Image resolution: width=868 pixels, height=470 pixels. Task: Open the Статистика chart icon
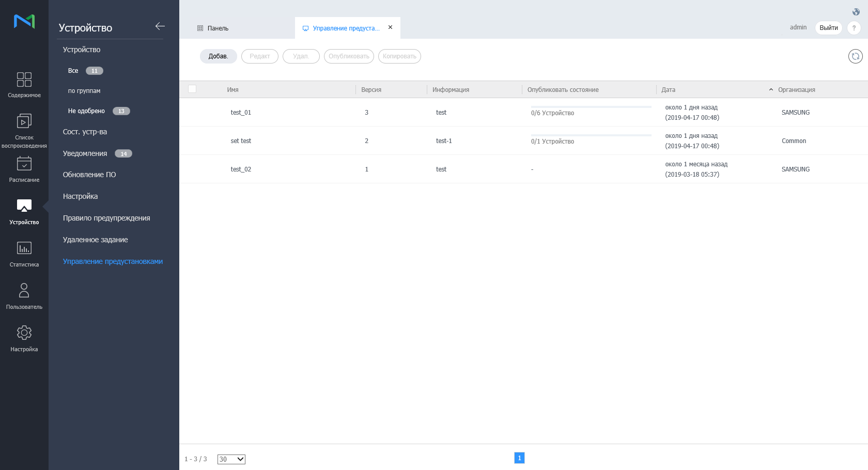click(24, 248)
